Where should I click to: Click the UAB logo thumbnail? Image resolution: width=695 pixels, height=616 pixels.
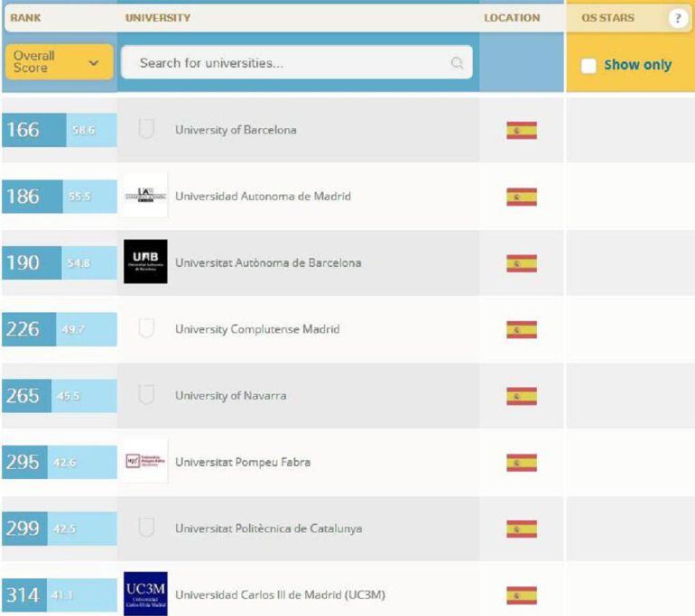145,262
